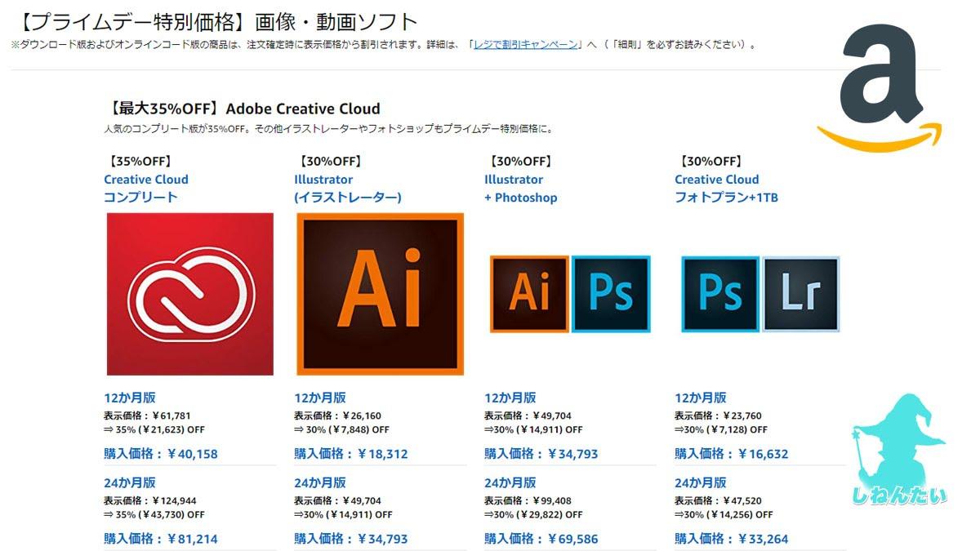Viewport: 980px width, 551px height.
Task: Select 24か月版 under Photo Plan +1TB
Action: [x=700, y=482]
